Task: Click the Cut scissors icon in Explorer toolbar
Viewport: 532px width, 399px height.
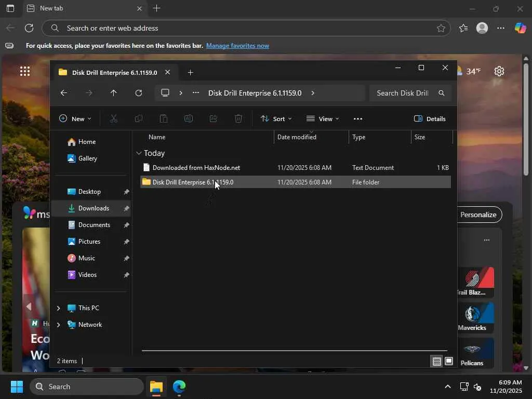Action: coord(113,119)
